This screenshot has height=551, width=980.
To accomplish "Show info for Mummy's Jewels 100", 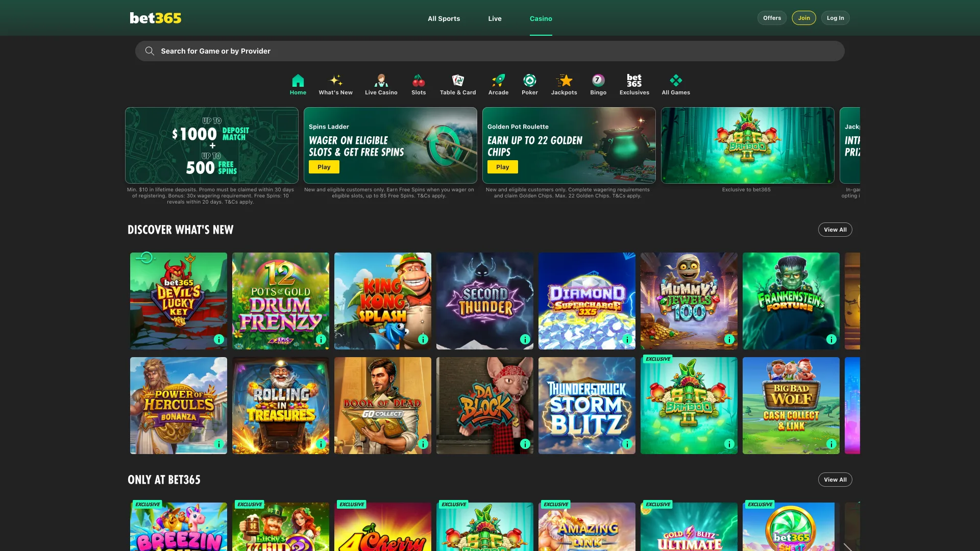I will pos(729,339).
